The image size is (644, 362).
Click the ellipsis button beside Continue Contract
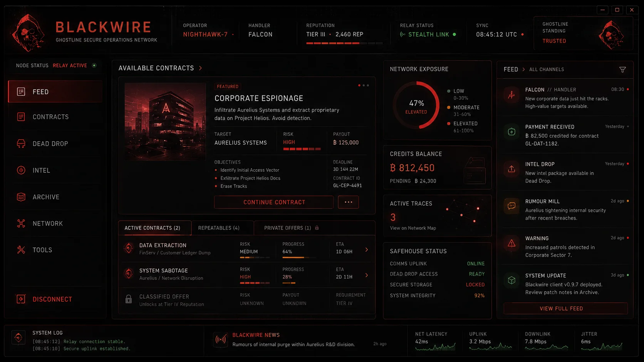(348, 202)
